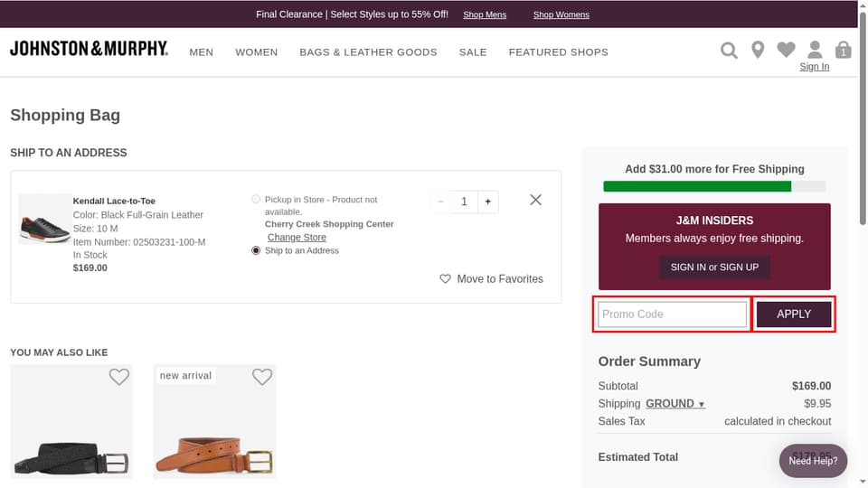868x488 pixels.
Task: Open BAGS & LEATHER GOODS menu
Action: coord(368,52)
